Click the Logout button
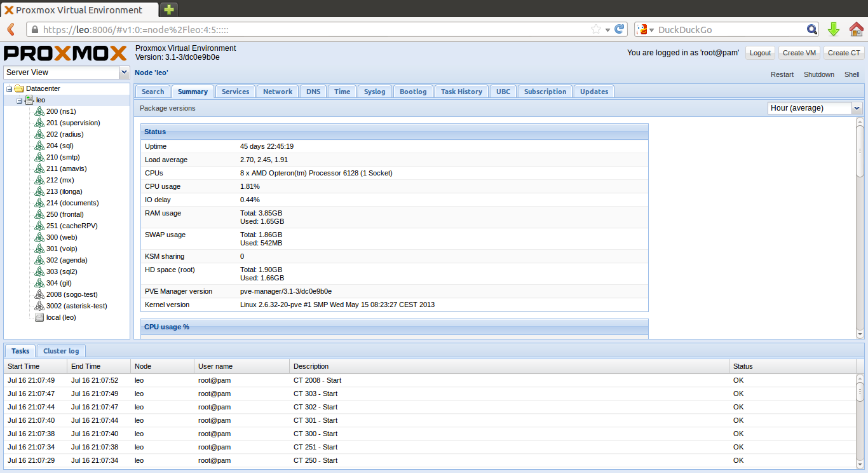Image resolution: width=868 pixels, height=473 pixels. click(760, 53)
